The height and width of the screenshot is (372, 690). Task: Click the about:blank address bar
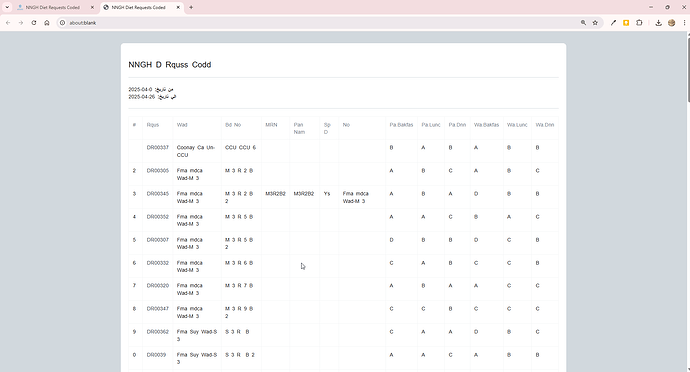(x=321, y=23)
